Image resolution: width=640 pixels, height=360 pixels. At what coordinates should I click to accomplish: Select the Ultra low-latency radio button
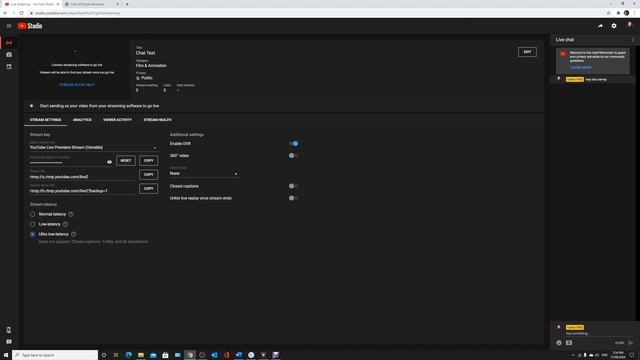tap(32, 234)
